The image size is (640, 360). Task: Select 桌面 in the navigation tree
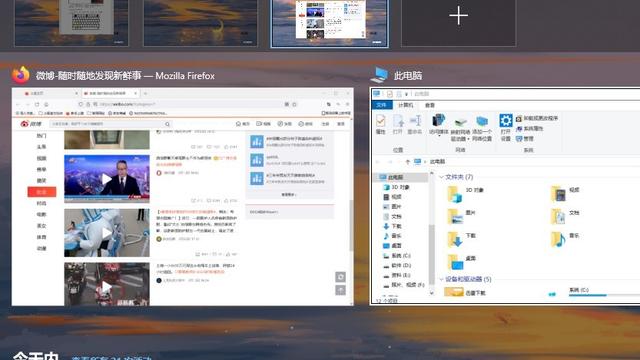click(x=393, y=246)
